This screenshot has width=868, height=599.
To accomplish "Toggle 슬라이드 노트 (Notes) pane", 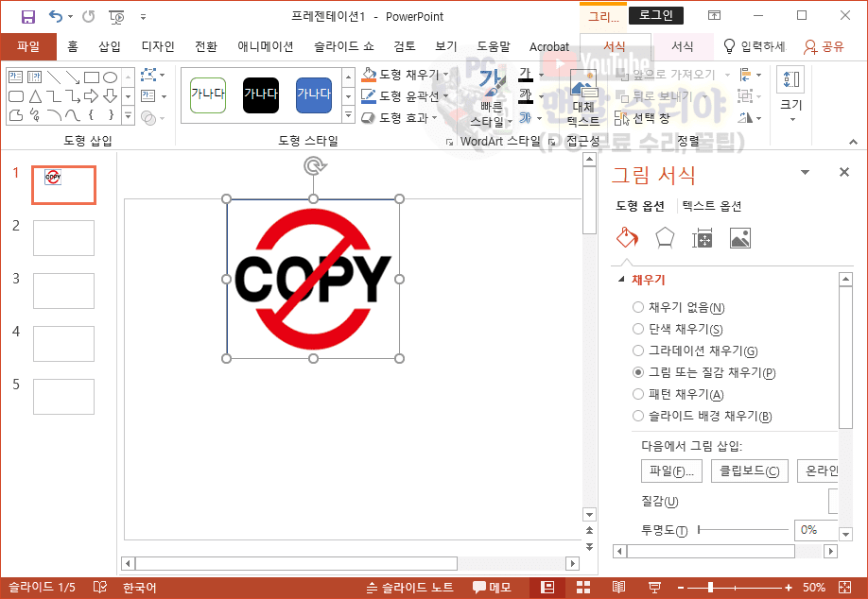I will [410, 588].
